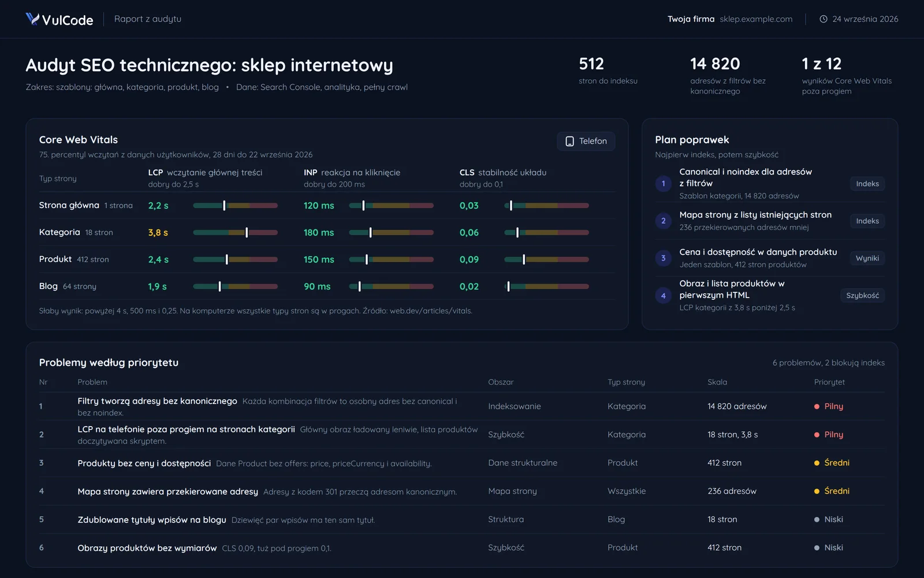This screenshot has width=924, height=578.
Task: Click the 236 adresów cell in Skala column
Action: (x=732, y=491)
